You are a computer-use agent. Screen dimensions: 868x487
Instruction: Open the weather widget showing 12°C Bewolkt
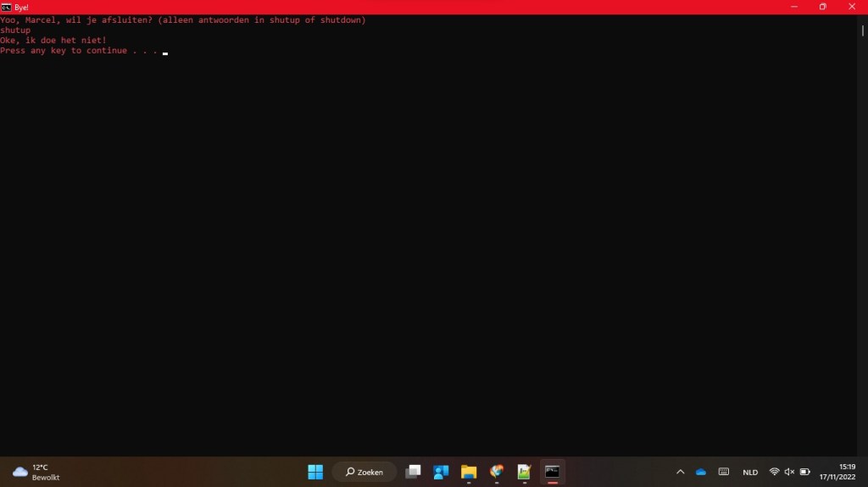(36, 472)
